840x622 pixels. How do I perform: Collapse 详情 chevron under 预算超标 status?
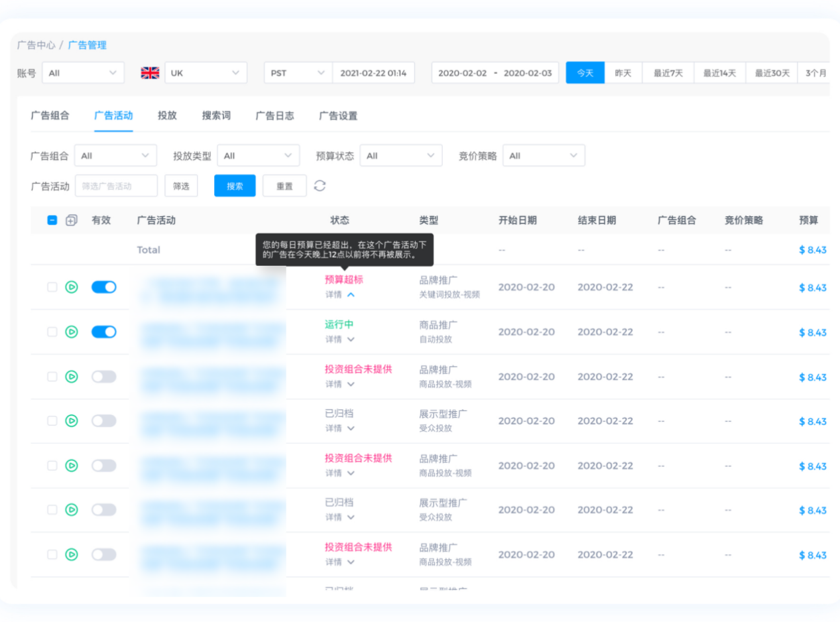(x=351, y=294)
